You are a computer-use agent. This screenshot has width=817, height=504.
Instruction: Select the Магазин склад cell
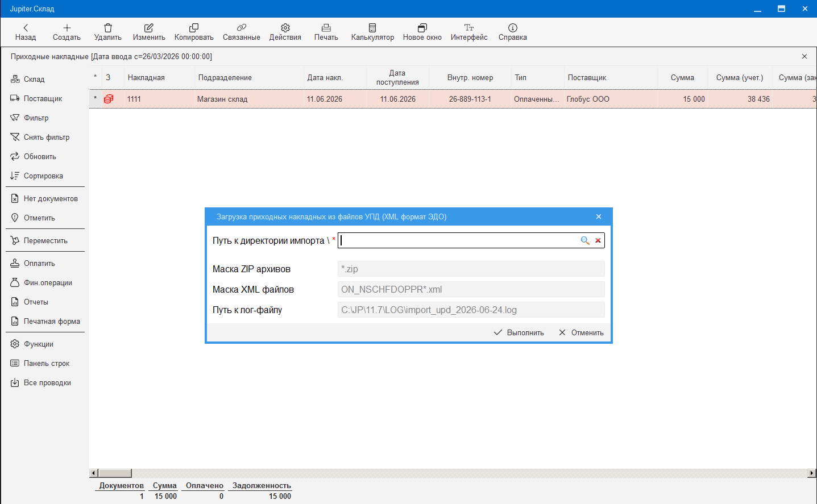click(x=249, y=99)
